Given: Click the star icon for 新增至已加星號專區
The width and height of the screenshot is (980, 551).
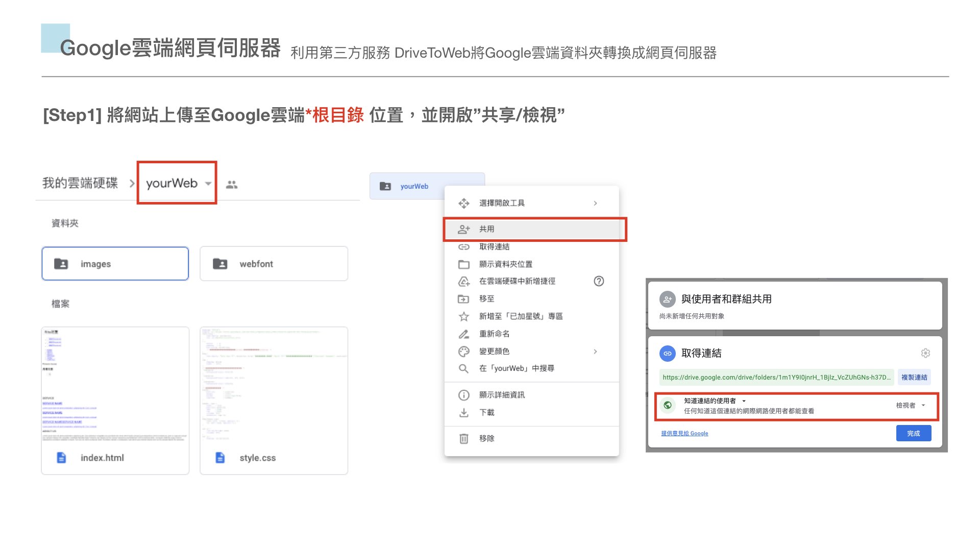Looking at the screenshot, I should 463,316.
